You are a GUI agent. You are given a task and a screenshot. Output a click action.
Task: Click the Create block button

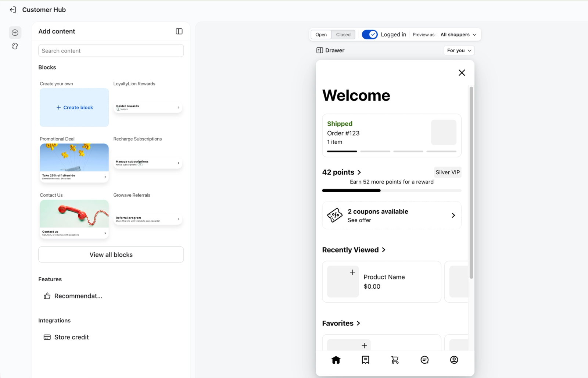coord(74,107)
